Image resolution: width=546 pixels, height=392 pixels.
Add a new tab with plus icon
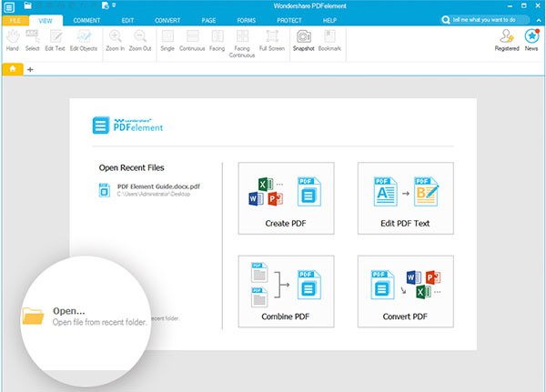click(x=30, y=70)
